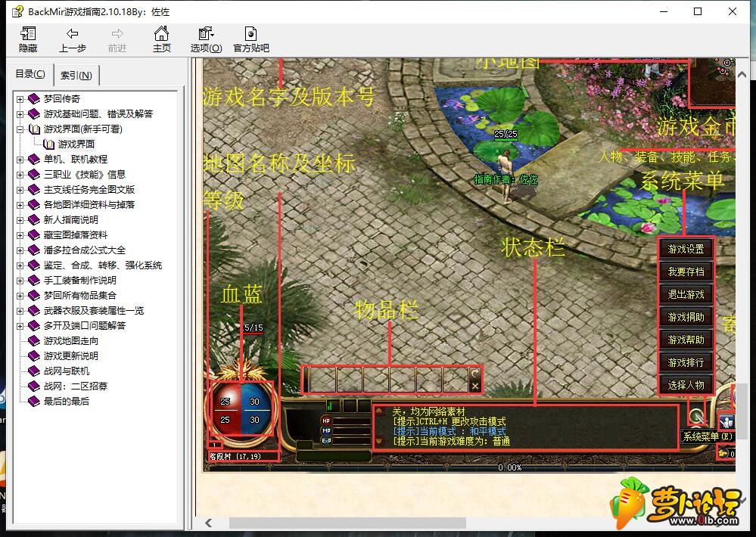756x537 pixels.
Task: Select the 梦回所有物品集合 label
Action: coord(80,296)
